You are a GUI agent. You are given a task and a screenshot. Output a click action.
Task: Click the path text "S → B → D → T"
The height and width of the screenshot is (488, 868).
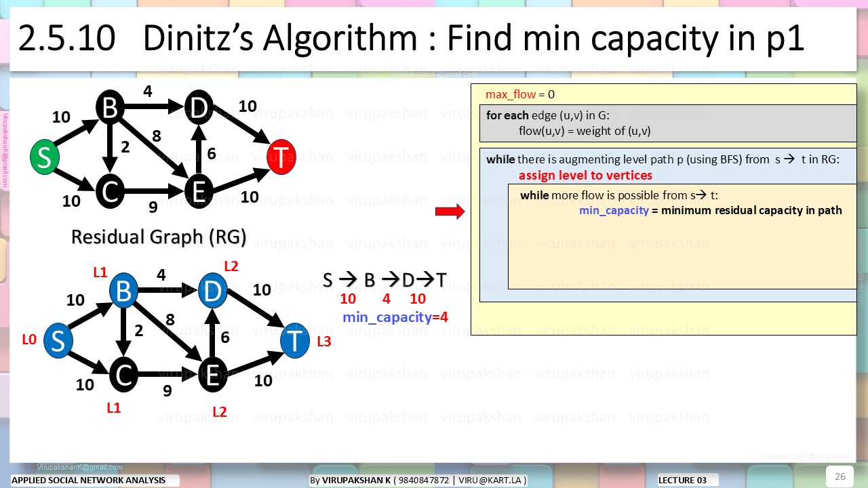[x=384, y=279]
